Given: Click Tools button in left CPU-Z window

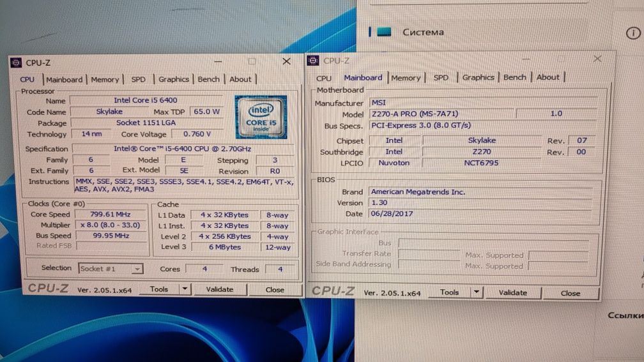Looking at the screenshot, I should coord(159,289).
